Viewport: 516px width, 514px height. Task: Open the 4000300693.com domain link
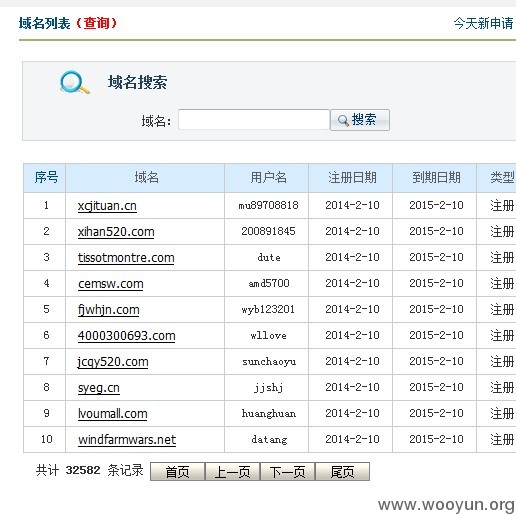126,336
